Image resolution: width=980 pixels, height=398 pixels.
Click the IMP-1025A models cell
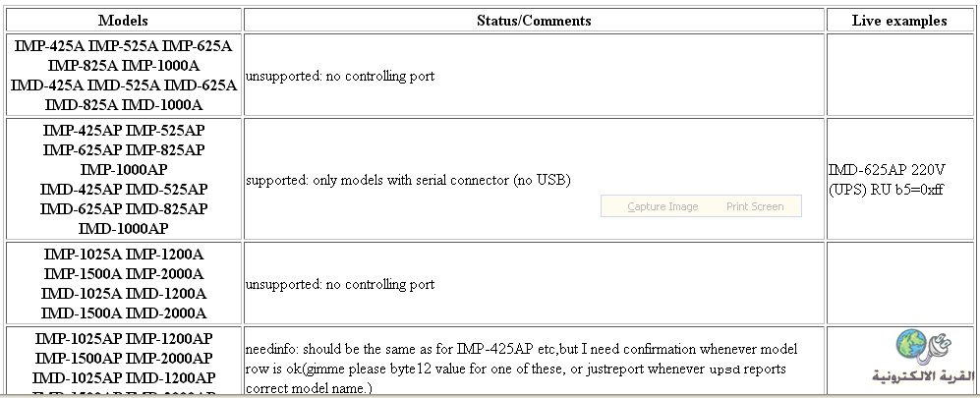tap(123, 284)
